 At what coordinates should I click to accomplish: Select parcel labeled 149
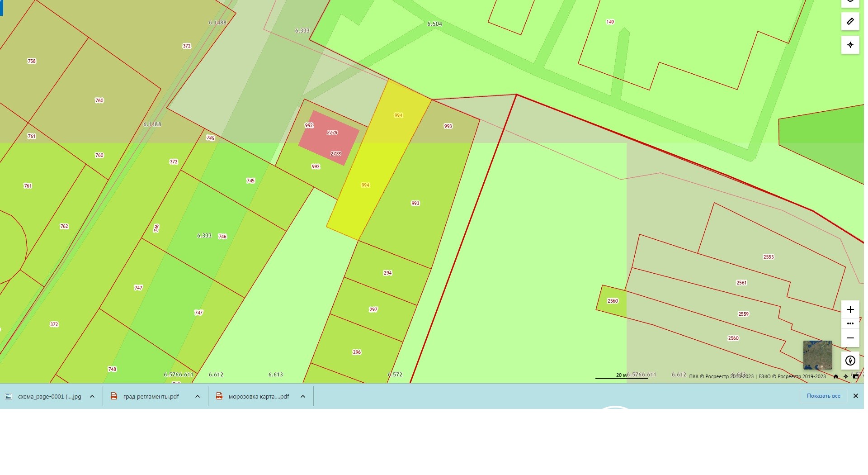pos(610,22)
